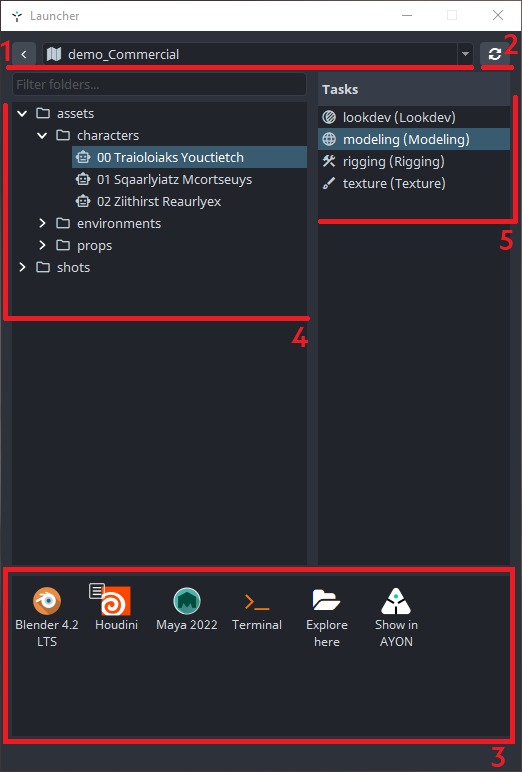Click the Filter folders input field
This screenshot has width=522, height=772.
pyautogui.click(x=159, y=84)
